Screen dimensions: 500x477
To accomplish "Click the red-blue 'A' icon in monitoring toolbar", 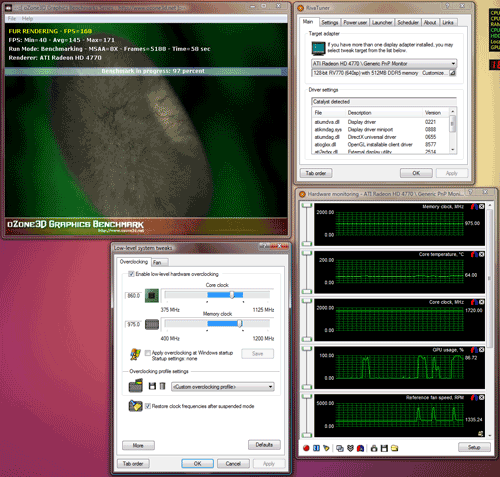I will tap(360, 448).
